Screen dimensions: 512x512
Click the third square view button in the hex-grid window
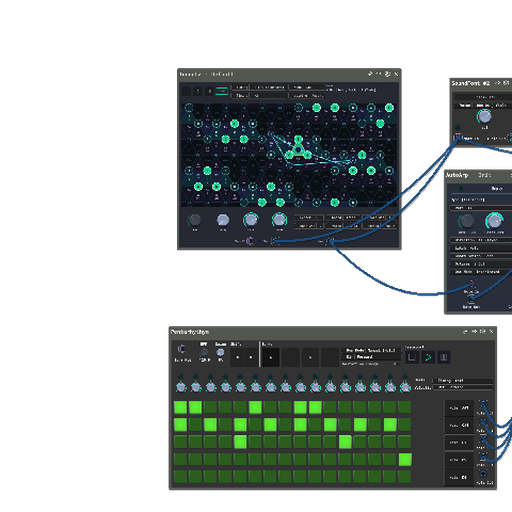209,91
